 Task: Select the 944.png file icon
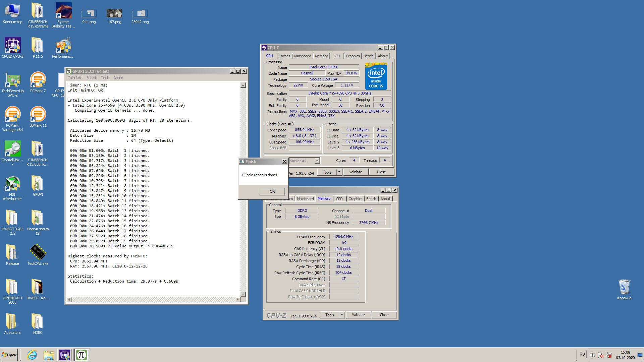pos(89,16)
